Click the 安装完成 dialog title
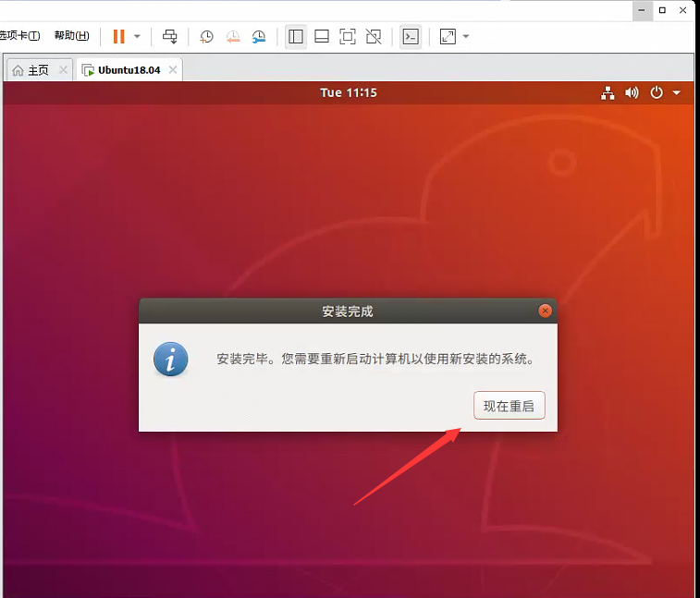Image resolution: width=700 pixels, height=598 pixels. click(x=348, y=311)
